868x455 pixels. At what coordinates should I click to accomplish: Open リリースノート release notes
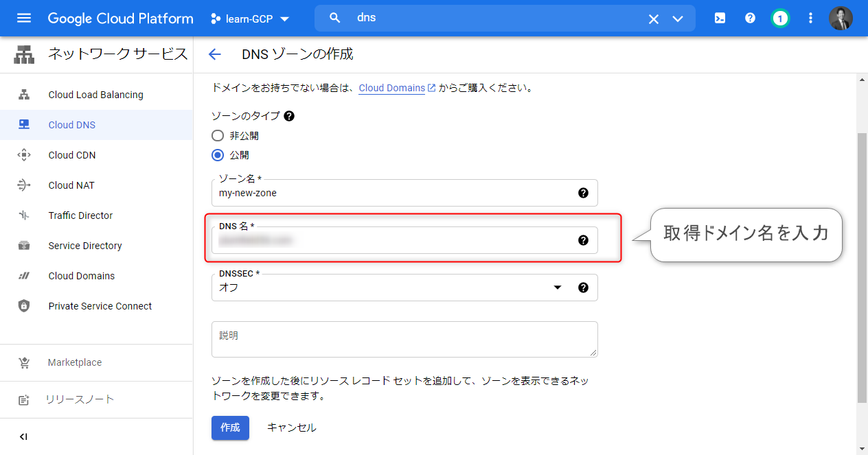(96, 399)
